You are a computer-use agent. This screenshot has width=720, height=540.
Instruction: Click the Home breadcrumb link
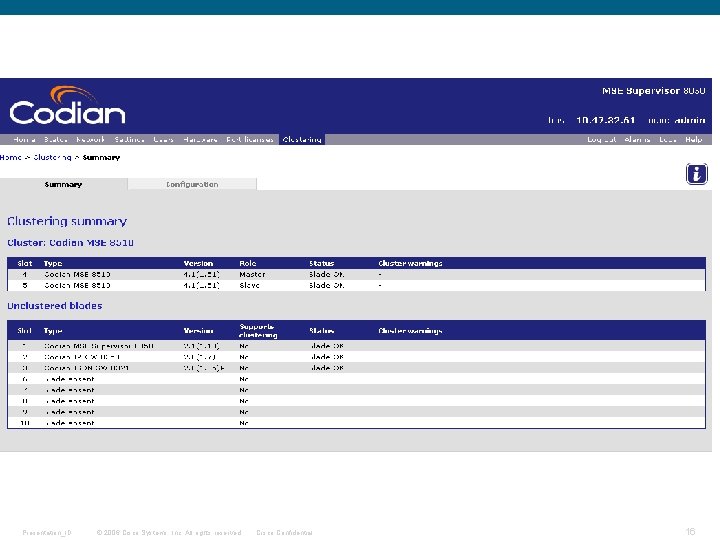click(11, 158)
